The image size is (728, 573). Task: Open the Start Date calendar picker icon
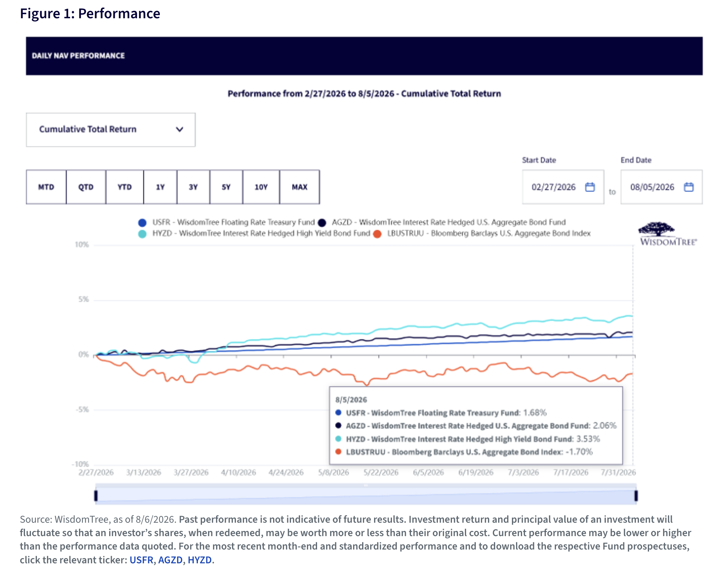pyautogui.click(x=590, y=187)
